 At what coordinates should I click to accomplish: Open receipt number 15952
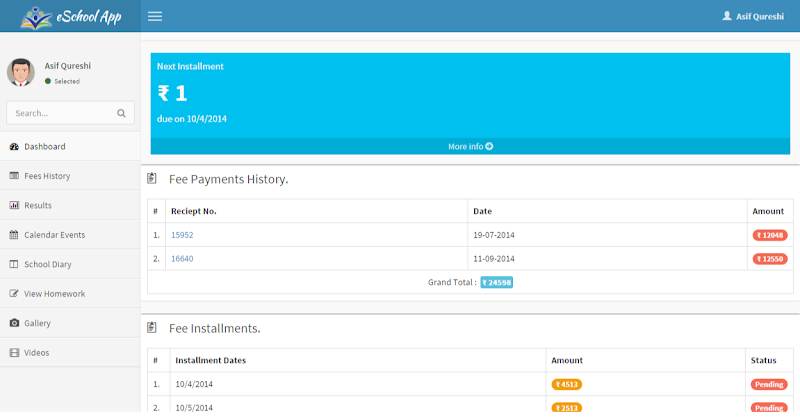182,235
